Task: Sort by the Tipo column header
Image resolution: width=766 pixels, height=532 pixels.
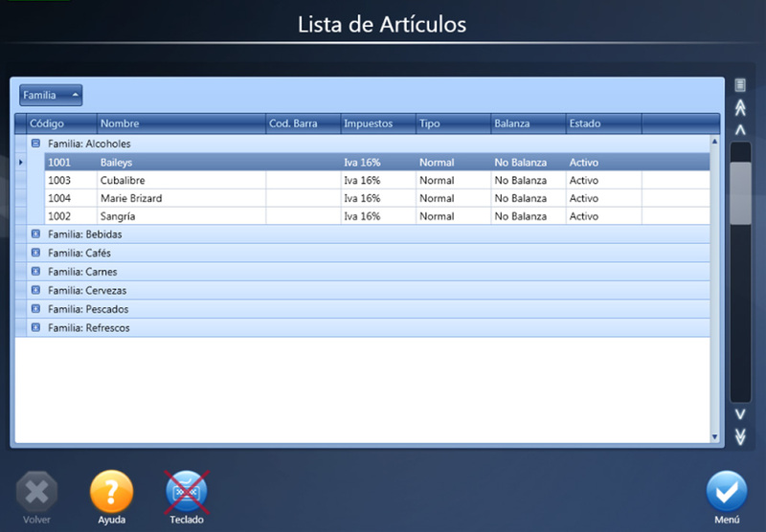Action: point(453,123)
